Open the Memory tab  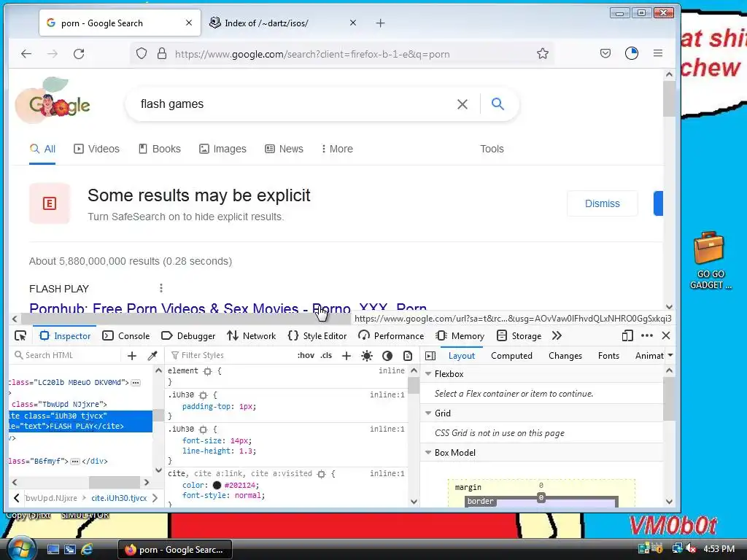coord(460,335)
